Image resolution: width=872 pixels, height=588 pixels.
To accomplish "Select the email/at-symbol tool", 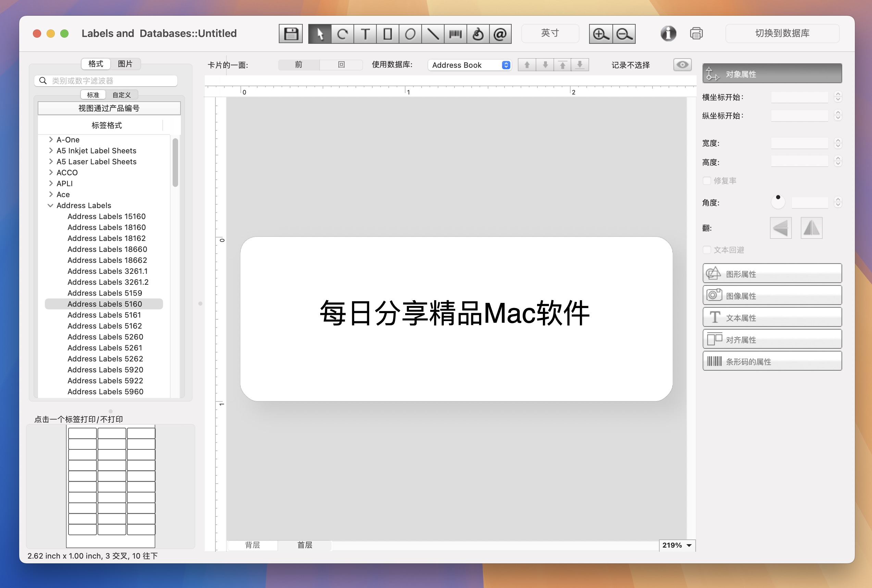I will point(500,34).
